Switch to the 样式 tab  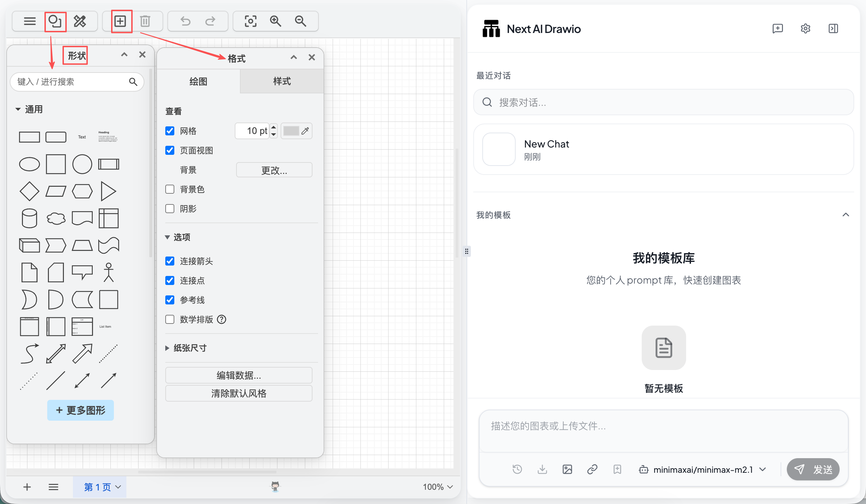(282, 82)
